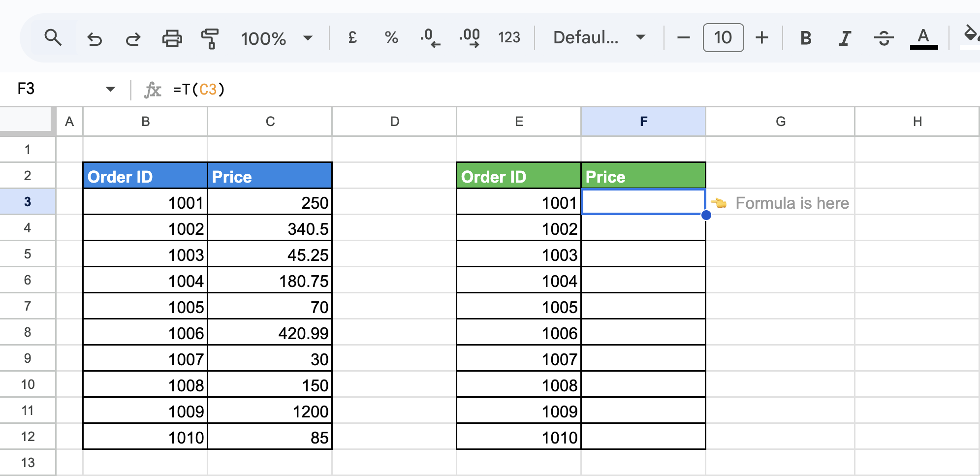Image resolution: width=980 pixels, height=476 pixels.
Task: Select column C header
Action: [x=270, y=122]
